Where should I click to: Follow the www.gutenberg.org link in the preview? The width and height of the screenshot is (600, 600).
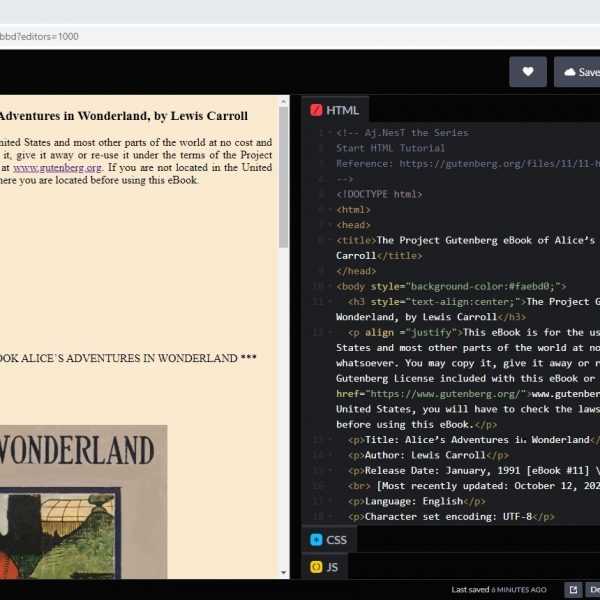click(47, 168)
